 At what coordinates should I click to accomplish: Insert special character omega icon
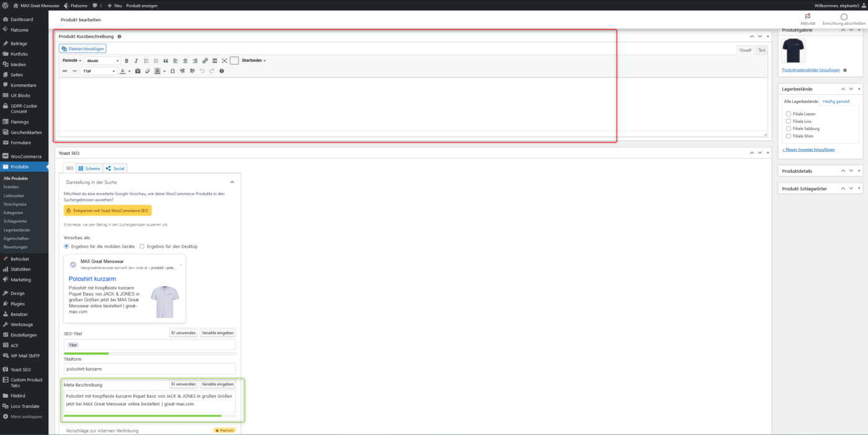[x=172, y=71]
